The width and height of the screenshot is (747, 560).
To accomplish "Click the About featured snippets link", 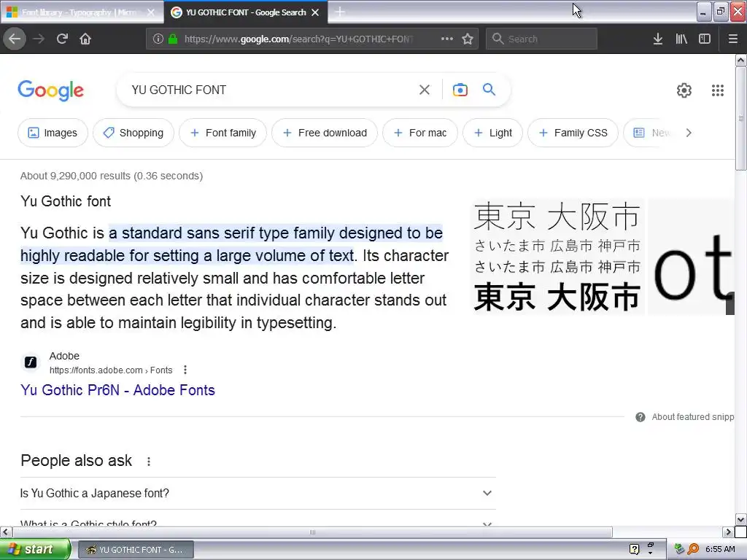I will coord(693,417).
